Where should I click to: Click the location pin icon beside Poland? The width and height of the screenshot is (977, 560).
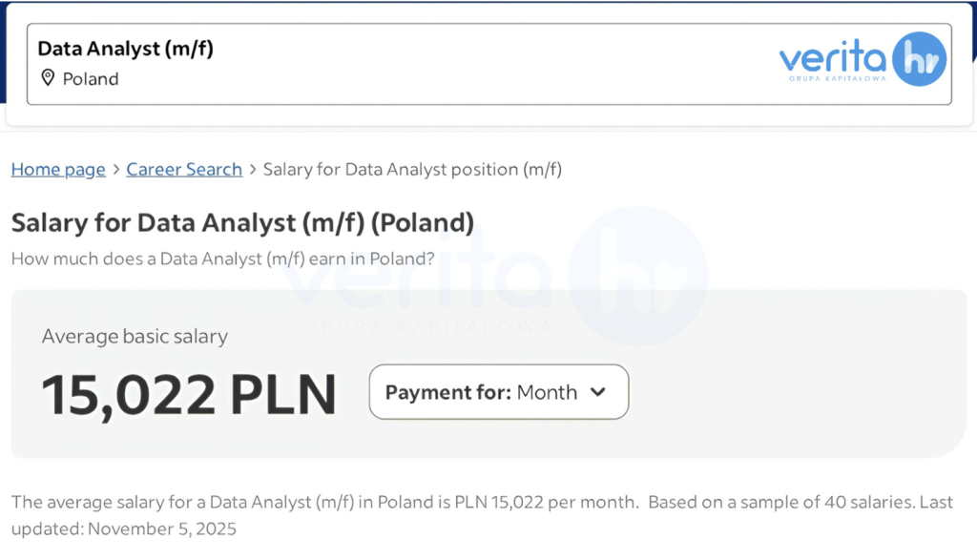(x=48, y=78)
